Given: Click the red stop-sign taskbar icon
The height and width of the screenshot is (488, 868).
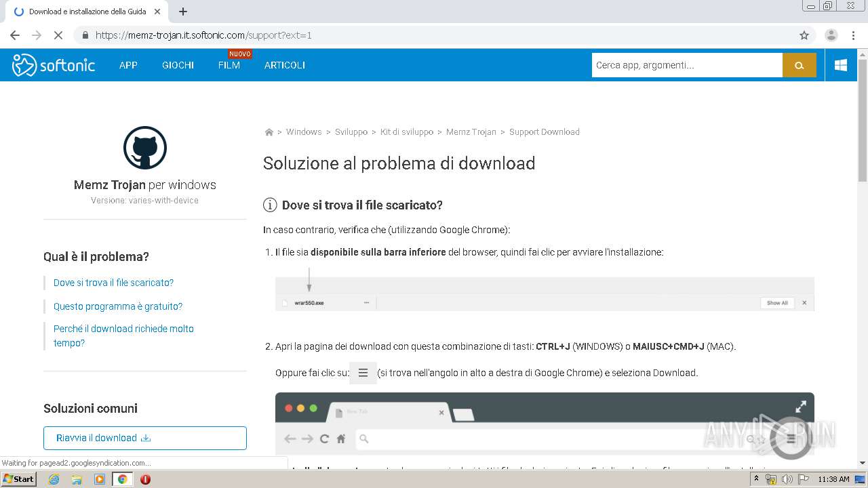Looking at the screenshot, I should coord(145,479).
